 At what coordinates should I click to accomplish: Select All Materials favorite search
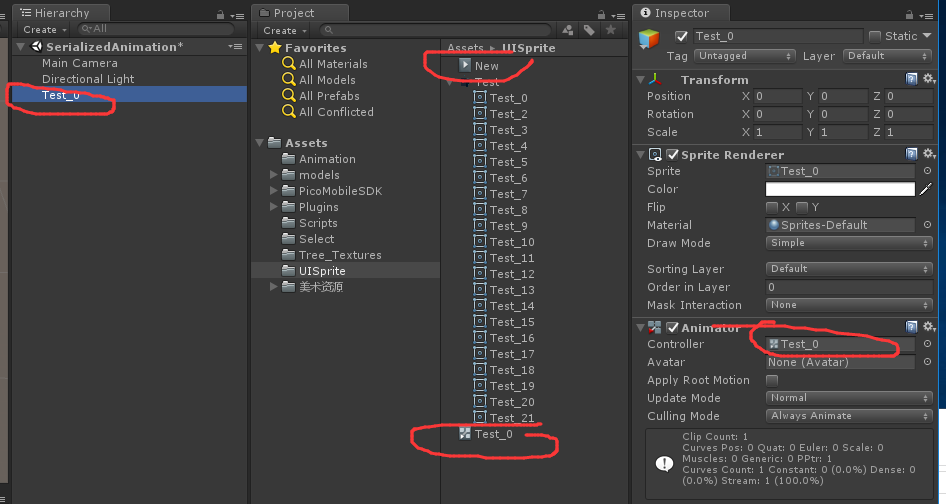333,63
